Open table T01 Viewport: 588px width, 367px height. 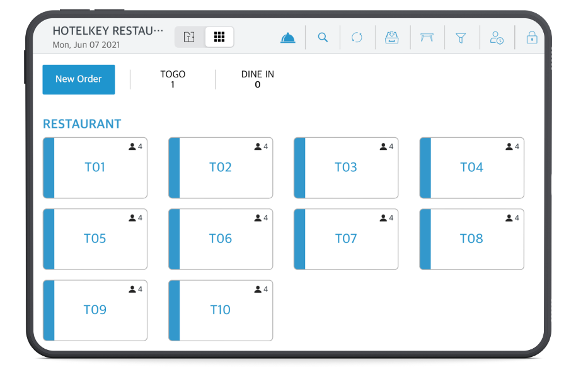(x=95, y=168)
